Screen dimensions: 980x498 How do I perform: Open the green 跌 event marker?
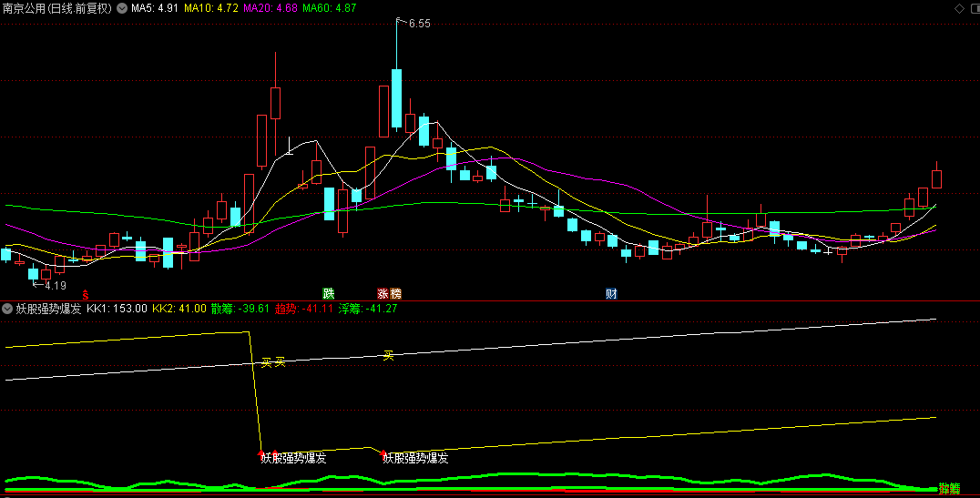[x=328, y=294]
